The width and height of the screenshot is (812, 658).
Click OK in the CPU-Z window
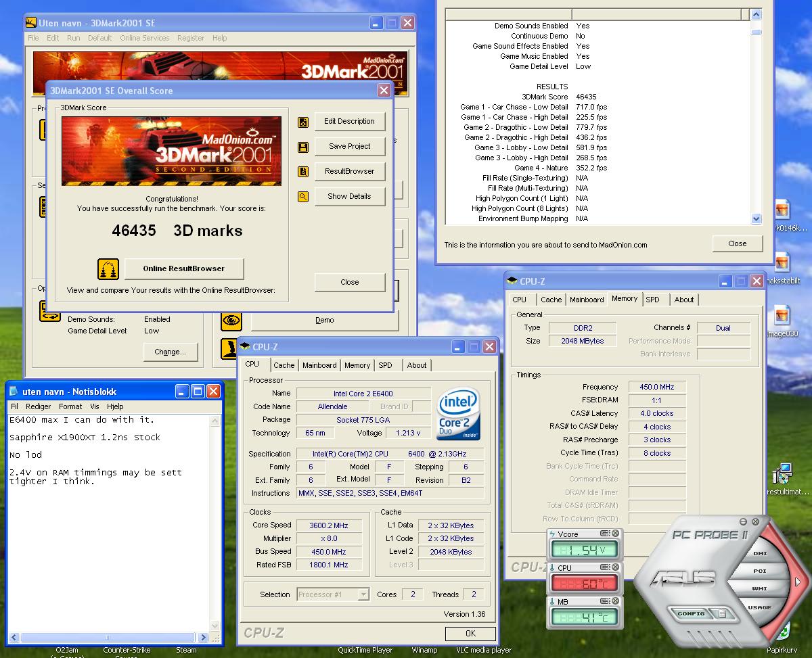(470, 634)
